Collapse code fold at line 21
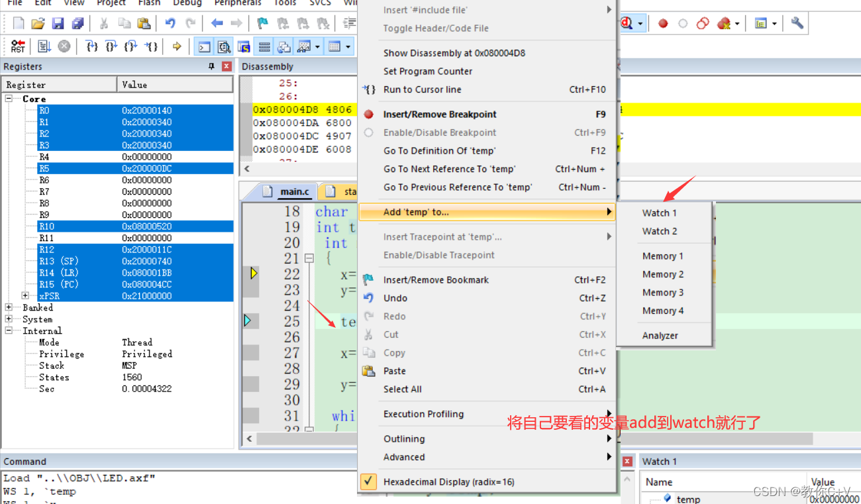Screen dimensions: 861x504 309,258
